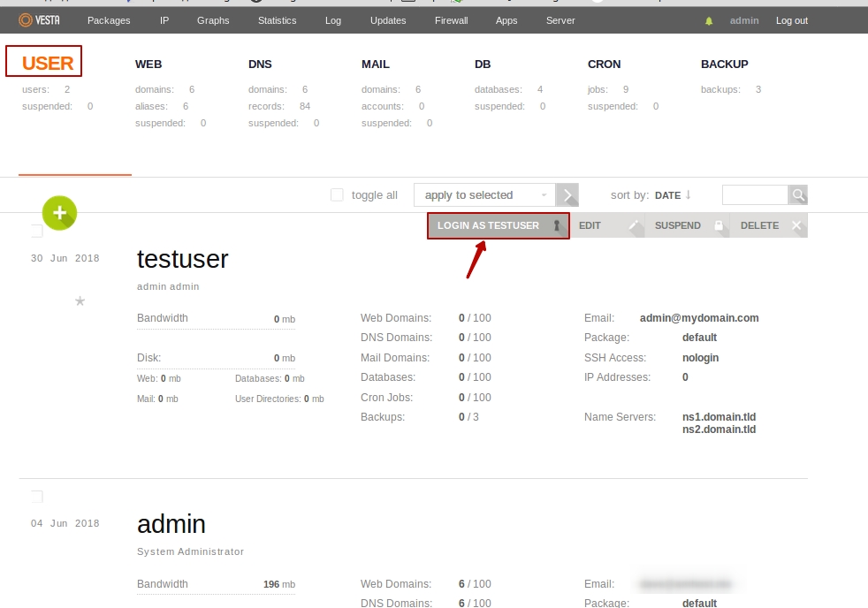Open the notifications bell icon
868x608 pixels.
(709, 21)
